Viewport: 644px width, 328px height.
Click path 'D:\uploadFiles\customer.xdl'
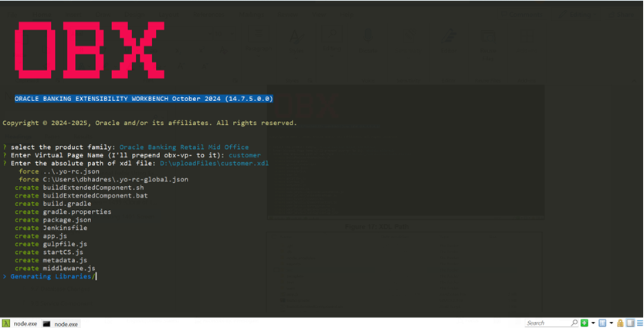(215, 164)
